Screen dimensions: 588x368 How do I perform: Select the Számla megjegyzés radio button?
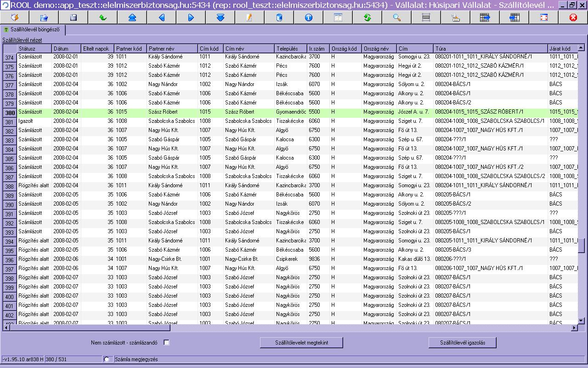(107, 359)
